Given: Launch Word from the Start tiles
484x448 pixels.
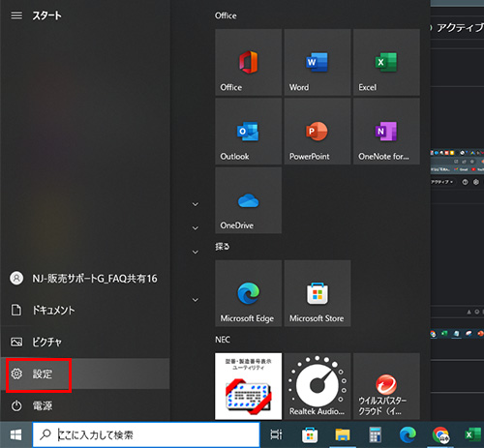Looking at the screenshot, I should pos(318,62).
